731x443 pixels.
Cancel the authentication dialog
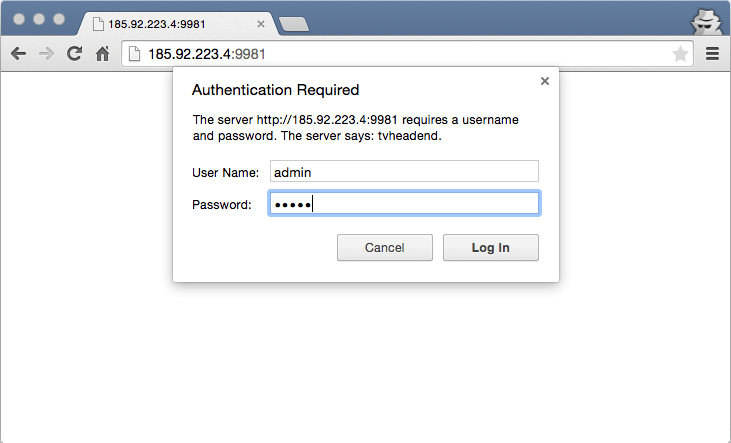coord(385,248)
